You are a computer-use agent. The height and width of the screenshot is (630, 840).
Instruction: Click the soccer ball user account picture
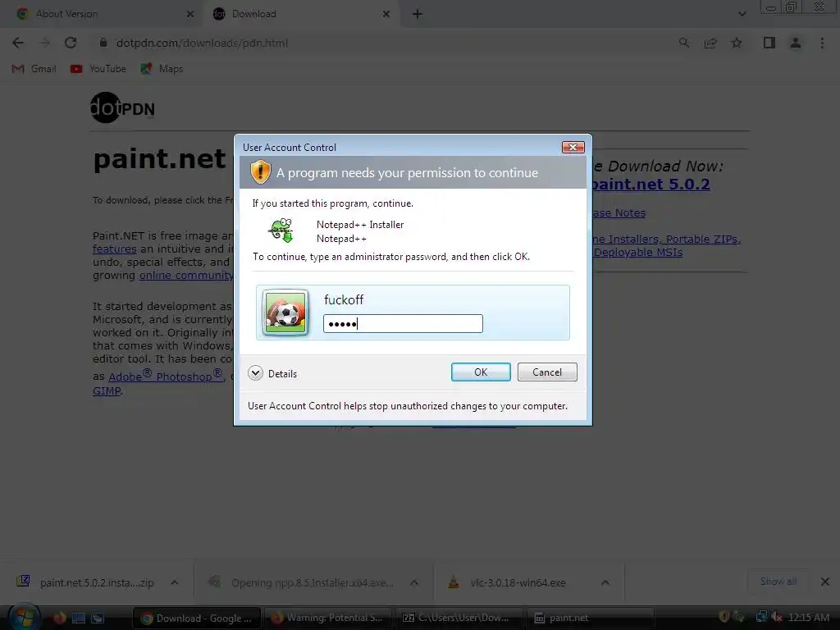[285, 313]
